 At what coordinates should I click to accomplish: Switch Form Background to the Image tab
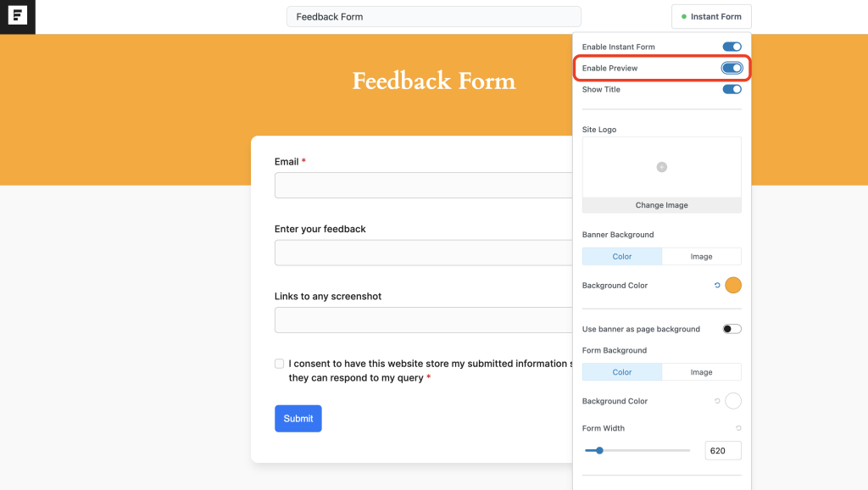(701, 371)
